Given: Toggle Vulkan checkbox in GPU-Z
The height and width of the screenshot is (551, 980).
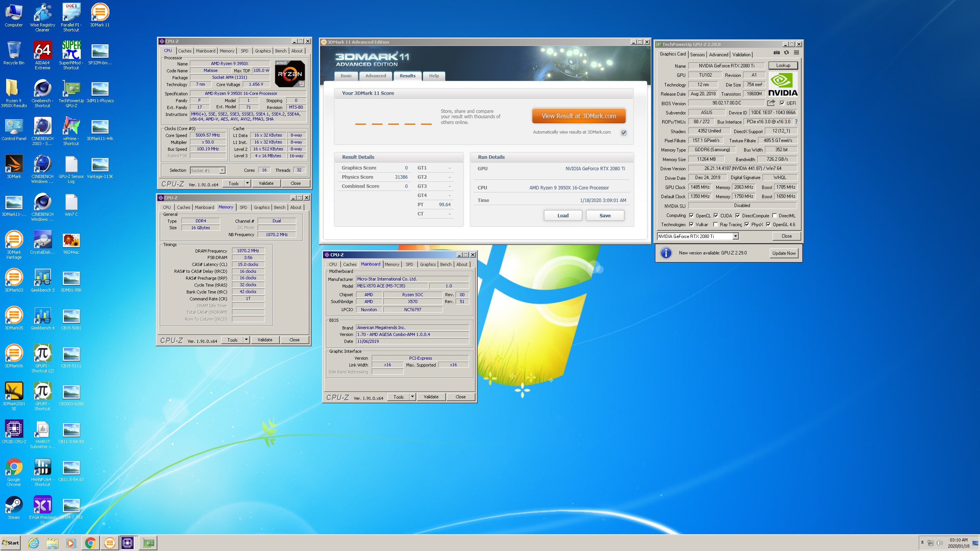Looking at the screenshot, I should [691, 225].
